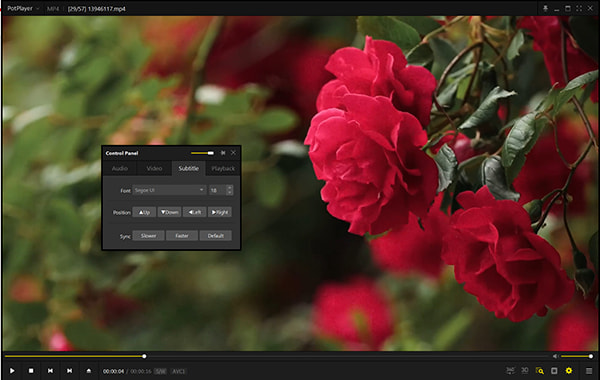Move subtitle position Down
Image resolution: width=600 pixels, height=380 pixels.
tap(170, 212)
